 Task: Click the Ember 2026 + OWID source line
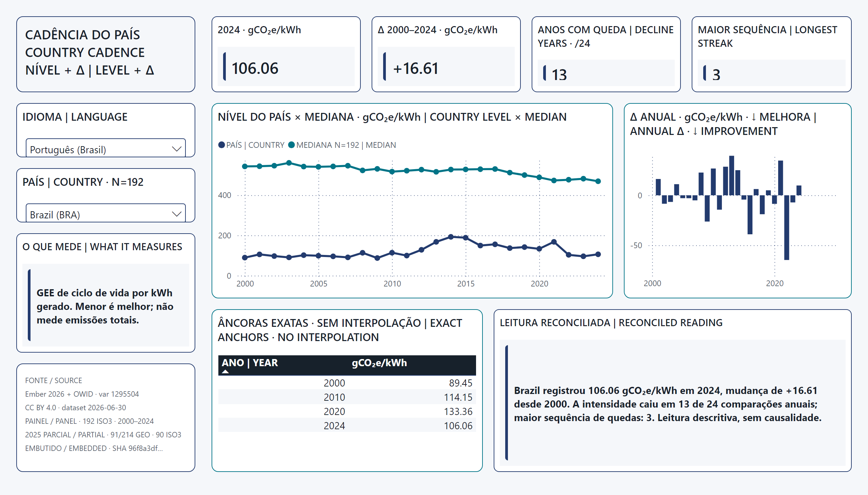coord(82,394)
